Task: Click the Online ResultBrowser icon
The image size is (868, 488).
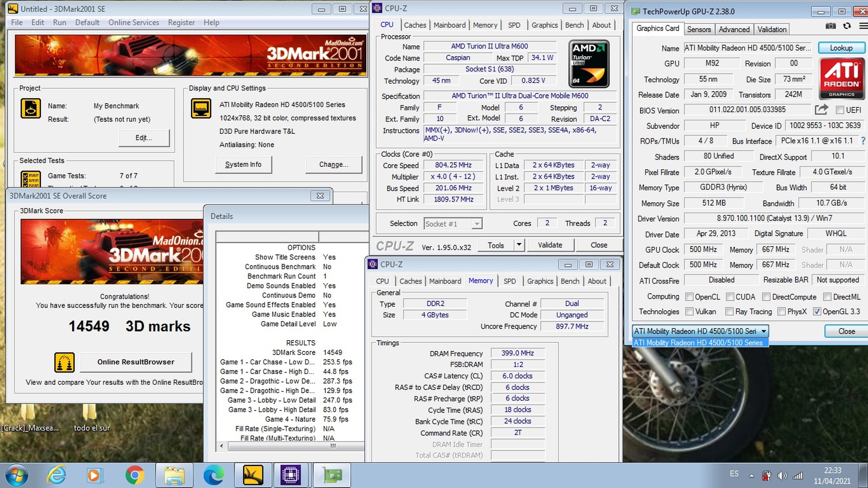Action: point(64,362)
